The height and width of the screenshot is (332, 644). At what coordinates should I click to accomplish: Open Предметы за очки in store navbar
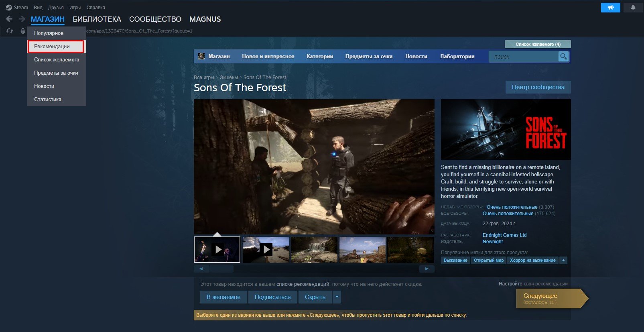coord(369,56)
